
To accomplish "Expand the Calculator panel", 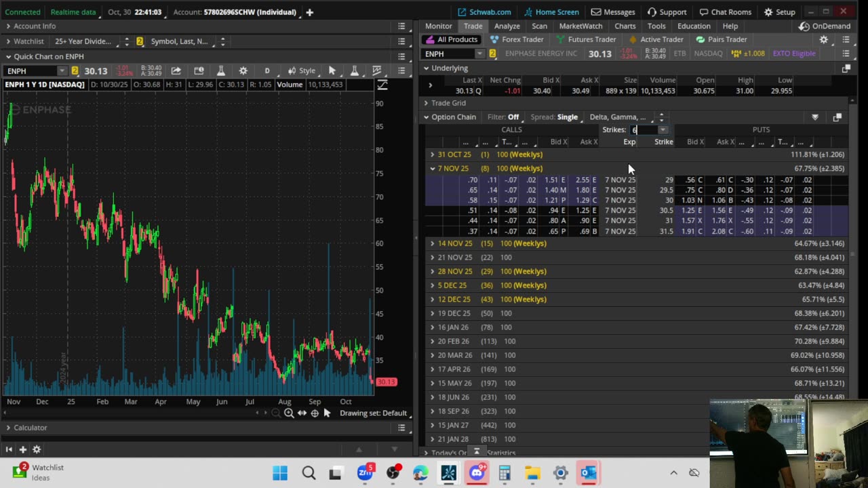I will tap(8, 428).
